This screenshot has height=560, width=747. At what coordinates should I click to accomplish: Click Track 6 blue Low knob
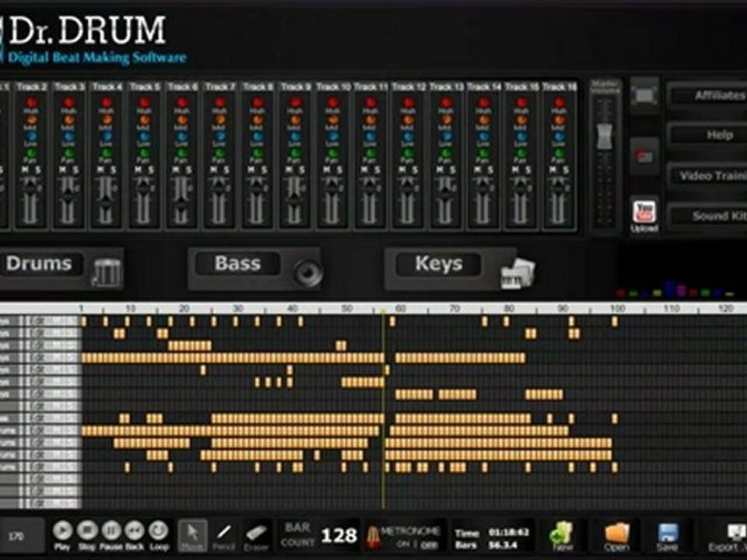coord(182,137)
